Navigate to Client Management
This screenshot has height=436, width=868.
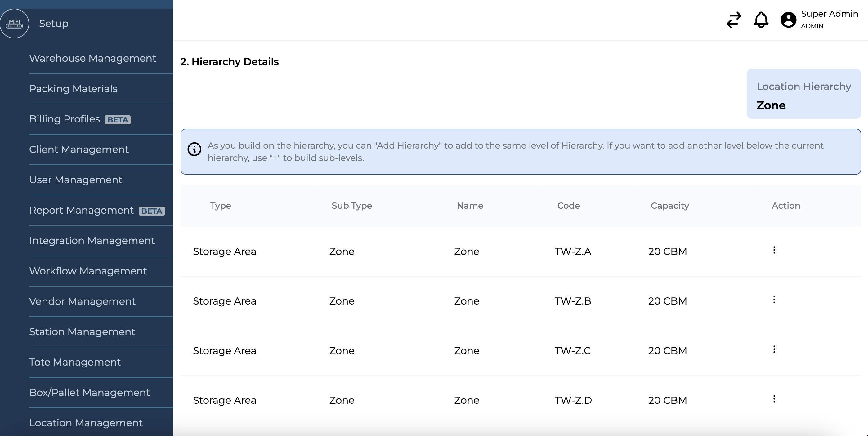tap(79, 149)
